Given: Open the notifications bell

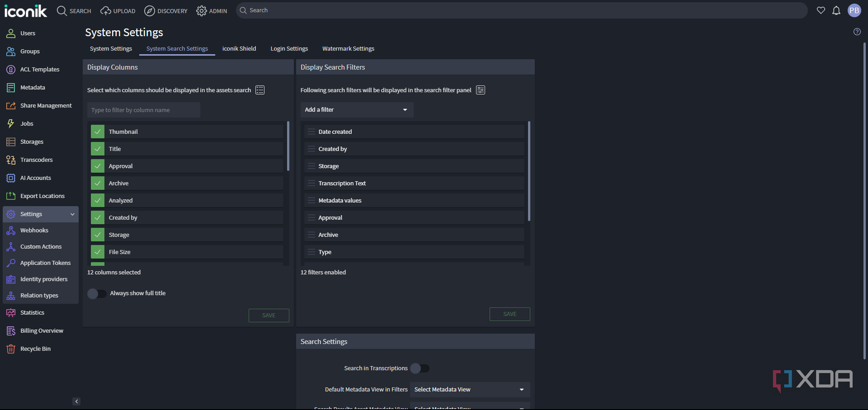Looking at the screenshot, I should (836, 10).
